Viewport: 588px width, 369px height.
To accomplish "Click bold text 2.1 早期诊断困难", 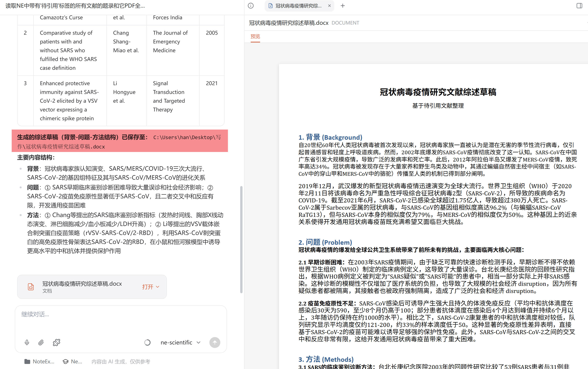I will coord(321,262).
